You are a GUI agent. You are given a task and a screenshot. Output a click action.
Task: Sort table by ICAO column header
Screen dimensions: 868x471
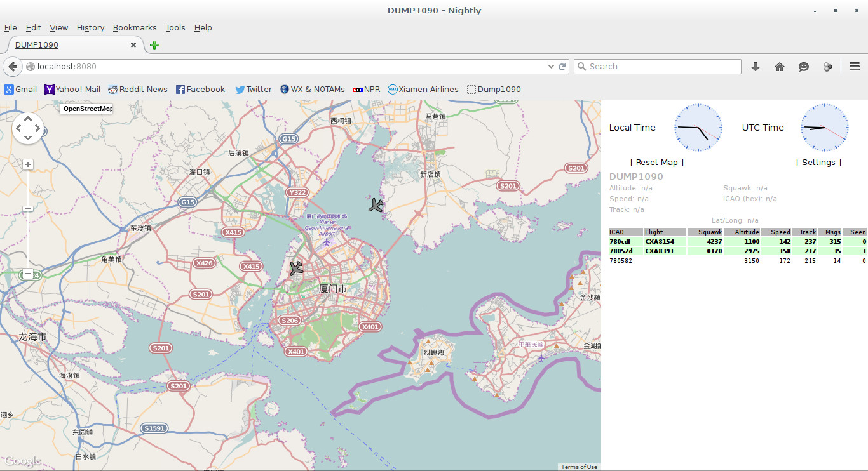(x=625, y=232)
